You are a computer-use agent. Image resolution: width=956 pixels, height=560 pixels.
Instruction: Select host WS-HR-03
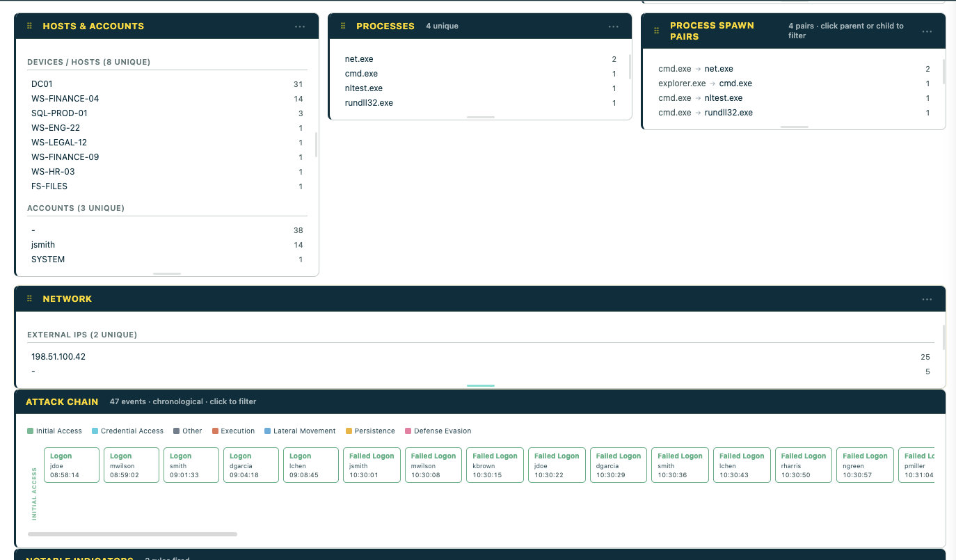pyautogui.click(x=167, y=172)
